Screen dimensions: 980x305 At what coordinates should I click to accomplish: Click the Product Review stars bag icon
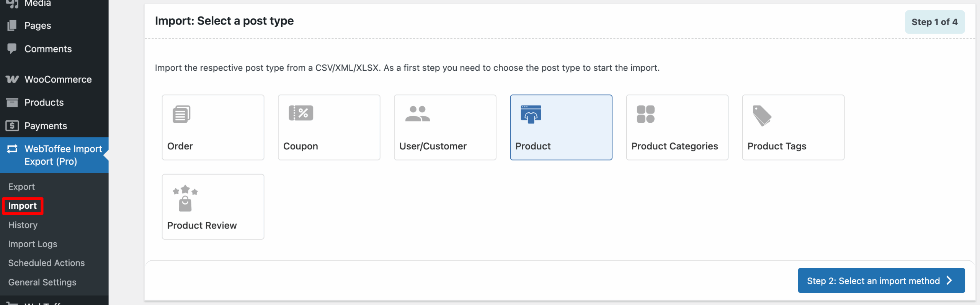coord(185,198)
